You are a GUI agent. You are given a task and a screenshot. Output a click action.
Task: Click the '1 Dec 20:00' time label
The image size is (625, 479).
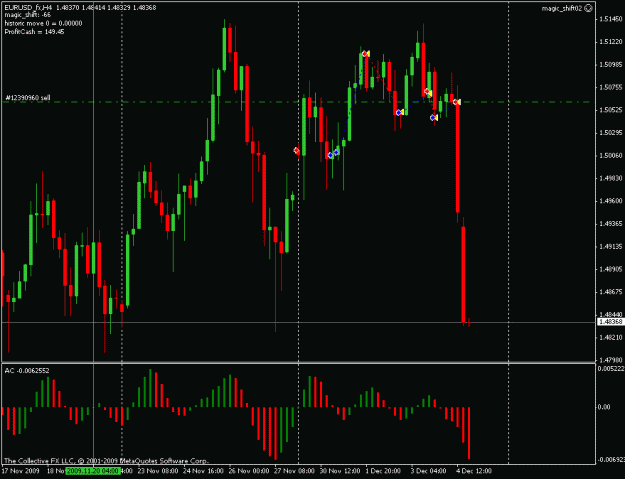pos(383,471)
